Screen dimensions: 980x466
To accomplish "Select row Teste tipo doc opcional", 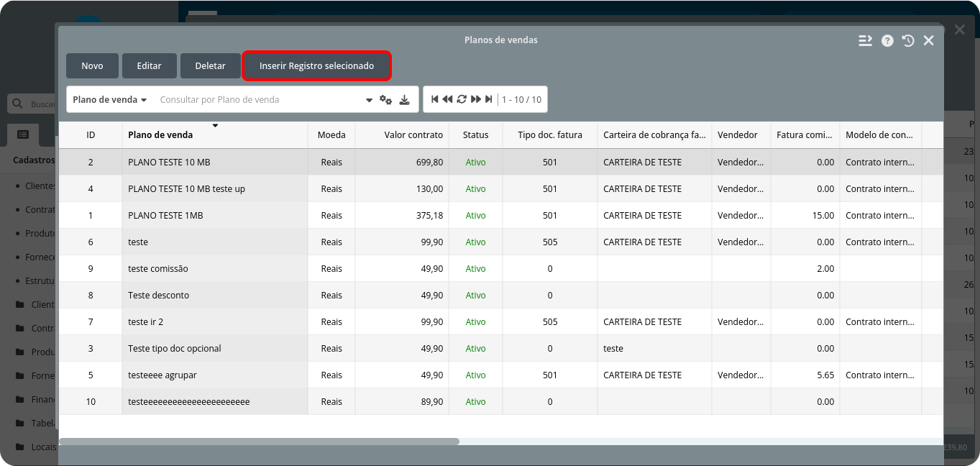I will (x=500, y=348).
